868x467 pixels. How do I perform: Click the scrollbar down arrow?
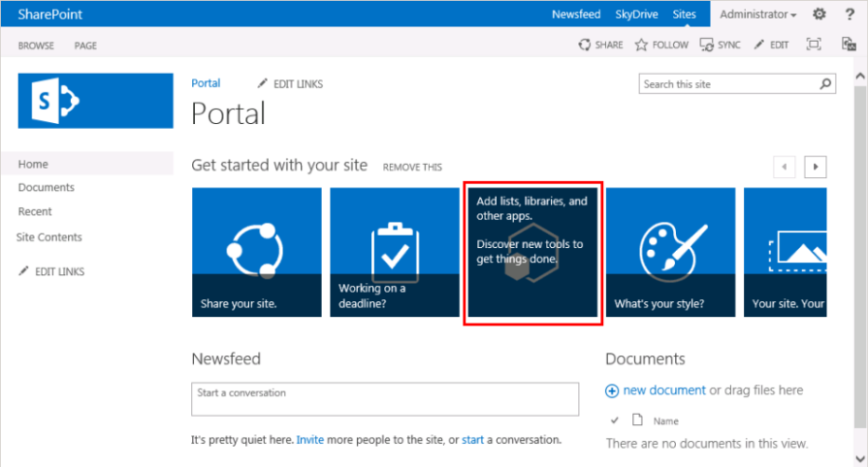(860, 458)
